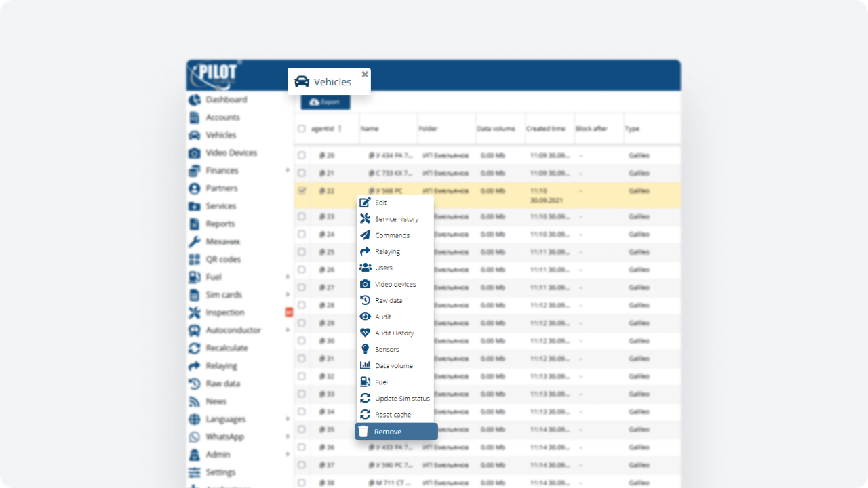Expand the Finances submenu arrow
This screenshot has width=868, height=488.
pyautogui.click(x=288, y=171)
